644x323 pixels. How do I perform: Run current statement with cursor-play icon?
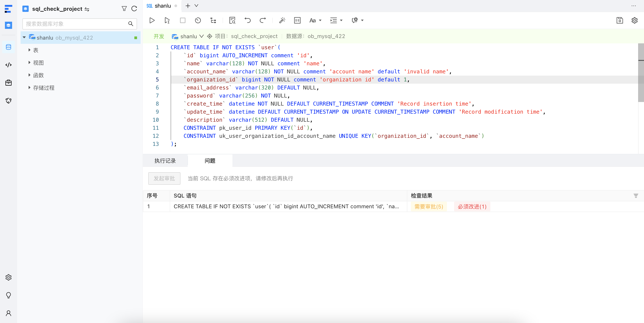coord(167,20)
